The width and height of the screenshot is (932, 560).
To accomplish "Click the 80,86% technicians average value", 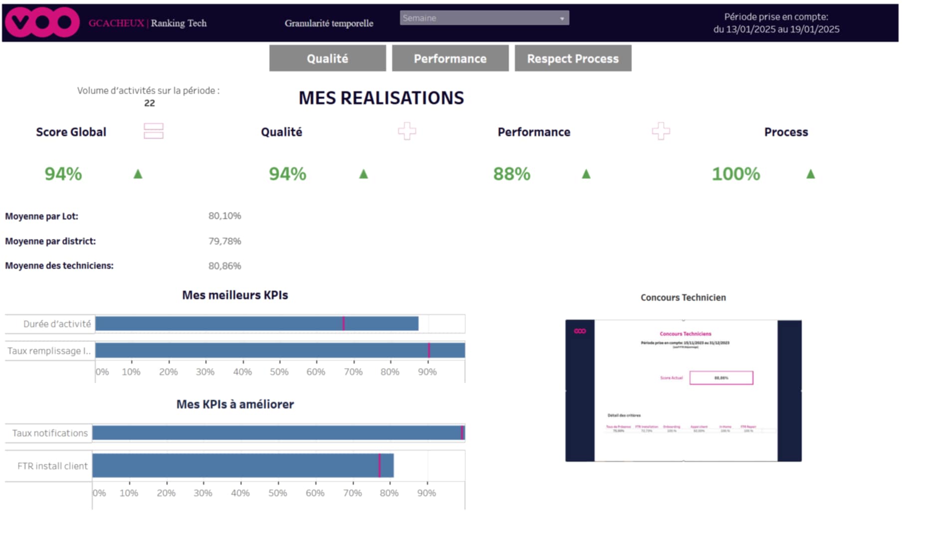I will (x=225, y=266).
